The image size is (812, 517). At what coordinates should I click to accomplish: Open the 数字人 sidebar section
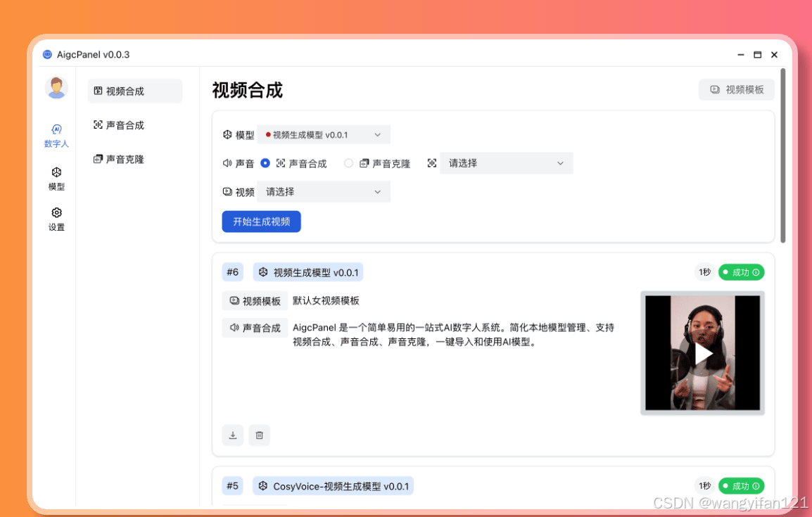(56, 136)
